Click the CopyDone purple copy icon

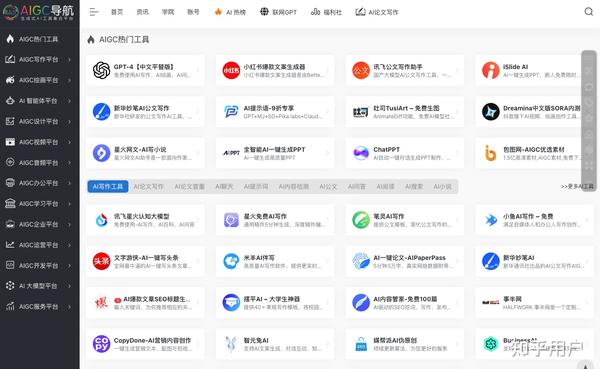tap(101, 344)
